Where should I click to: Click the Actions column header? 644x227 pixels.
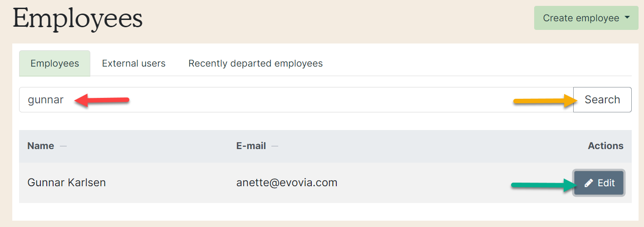click(x=605, y=146)
